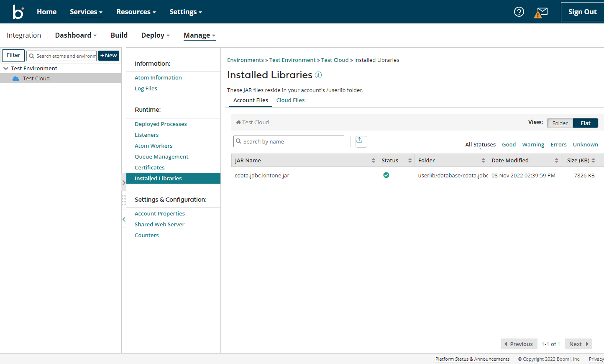Open the help question mark icon
Screen dimensions: 604x364
[519, 12]
